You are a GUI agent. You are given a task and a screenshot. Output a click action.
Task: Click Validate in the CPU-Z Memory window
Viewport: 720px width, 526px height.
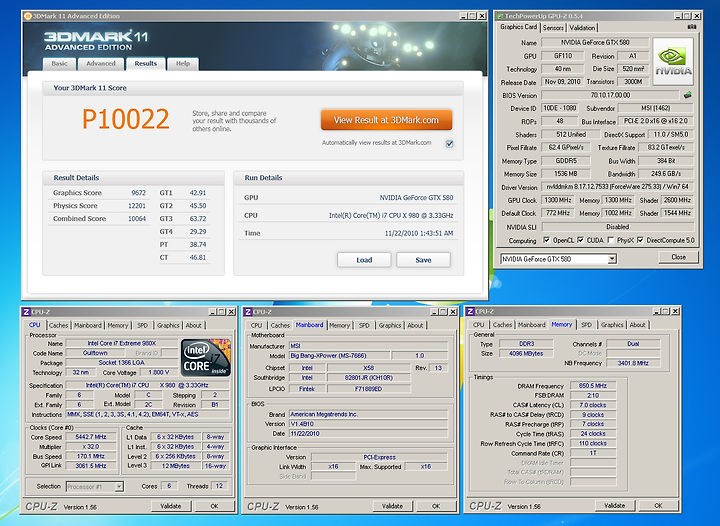[x=614, y=506]
